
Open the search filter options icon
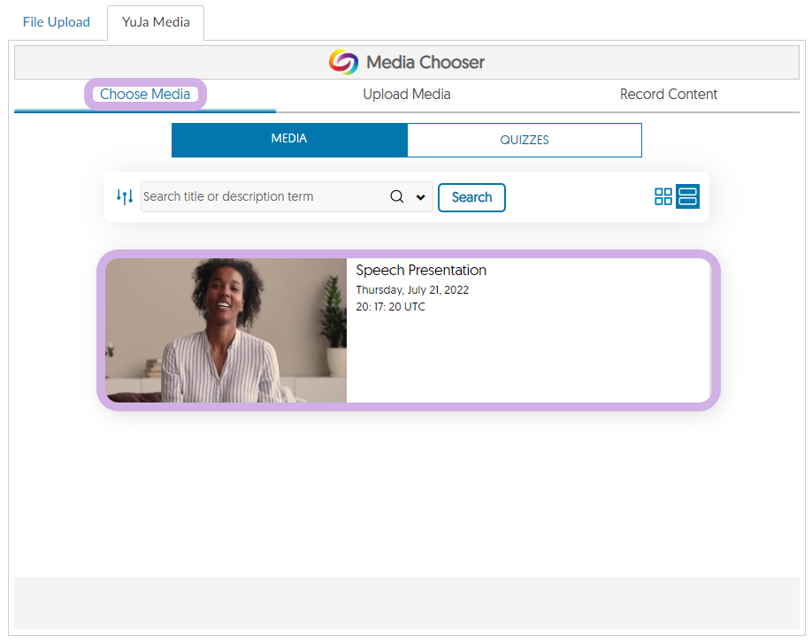click(125, 196)
